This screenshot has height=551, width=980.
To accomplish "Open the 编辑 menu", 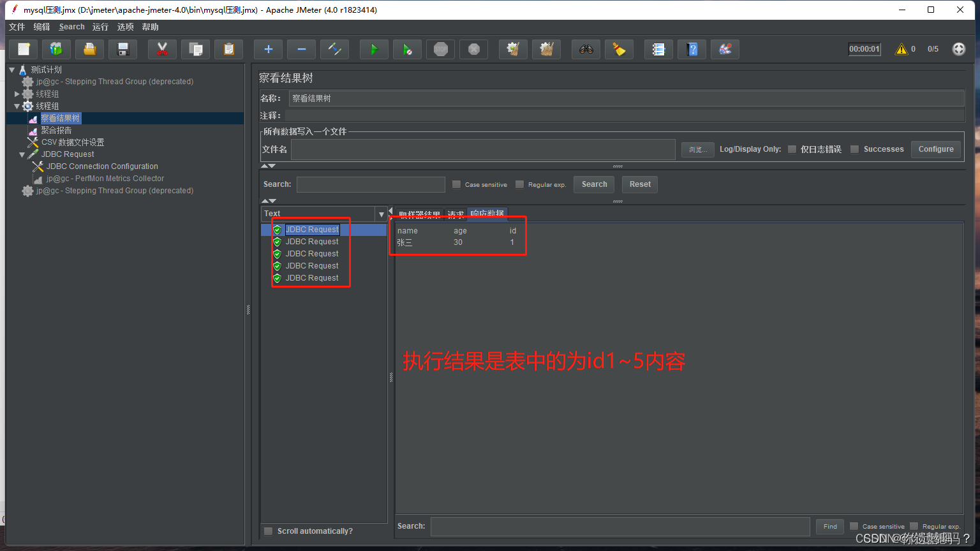I will pos(41,27).
